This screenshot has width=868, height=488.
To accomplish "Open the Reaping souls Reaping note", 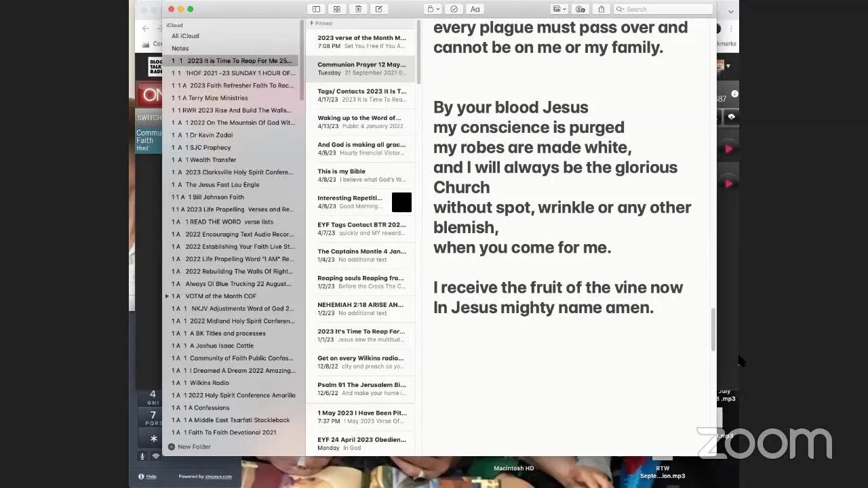I will click(x=361, y=282).
